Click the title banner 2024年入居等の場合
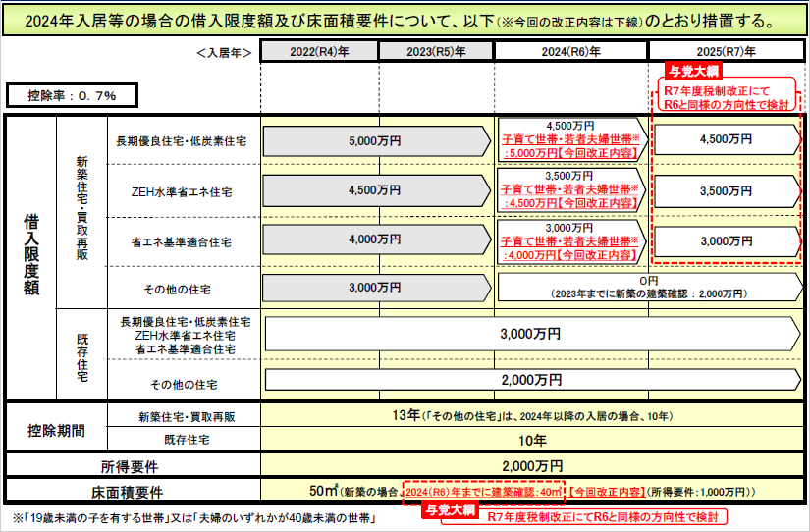This screenshot has width=810, height=532. pos(405,22)
